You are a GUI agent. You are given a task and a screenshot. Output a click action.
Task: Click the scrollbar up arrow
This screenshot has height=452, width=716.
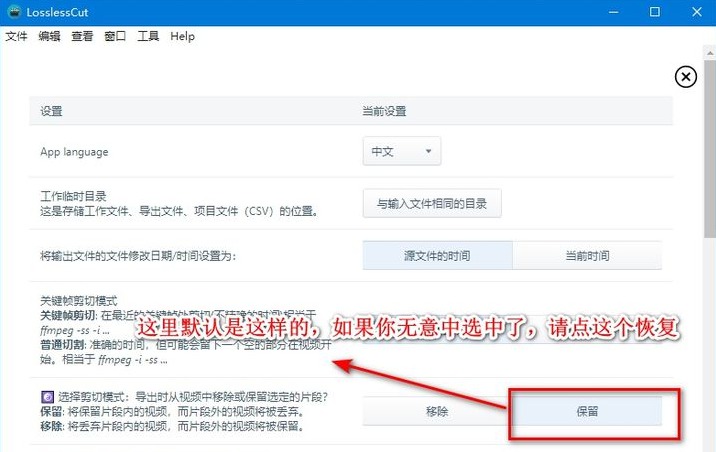pos(710,53)
